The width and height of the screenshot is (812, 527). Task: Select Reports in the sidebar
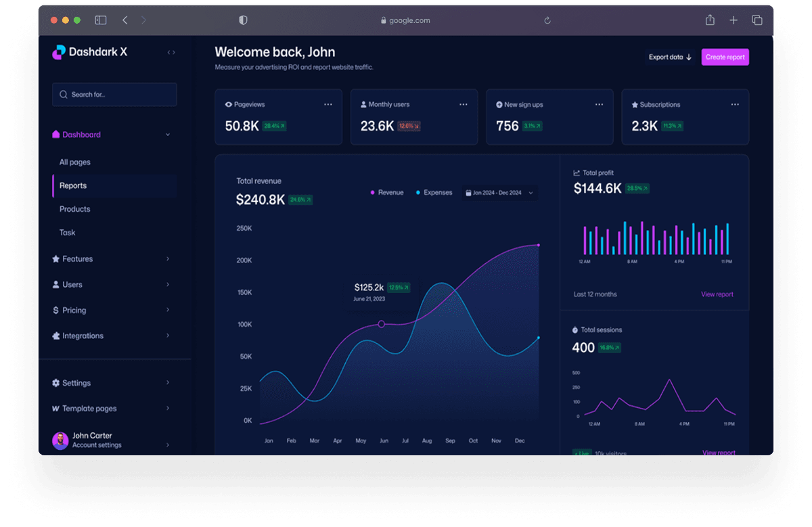[x=73, y=185]
